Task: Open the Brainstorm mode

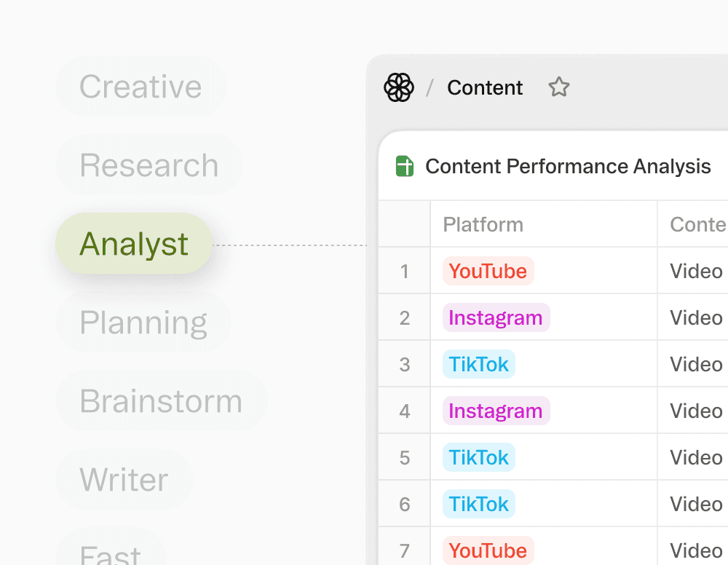Action: coord(161,401)
